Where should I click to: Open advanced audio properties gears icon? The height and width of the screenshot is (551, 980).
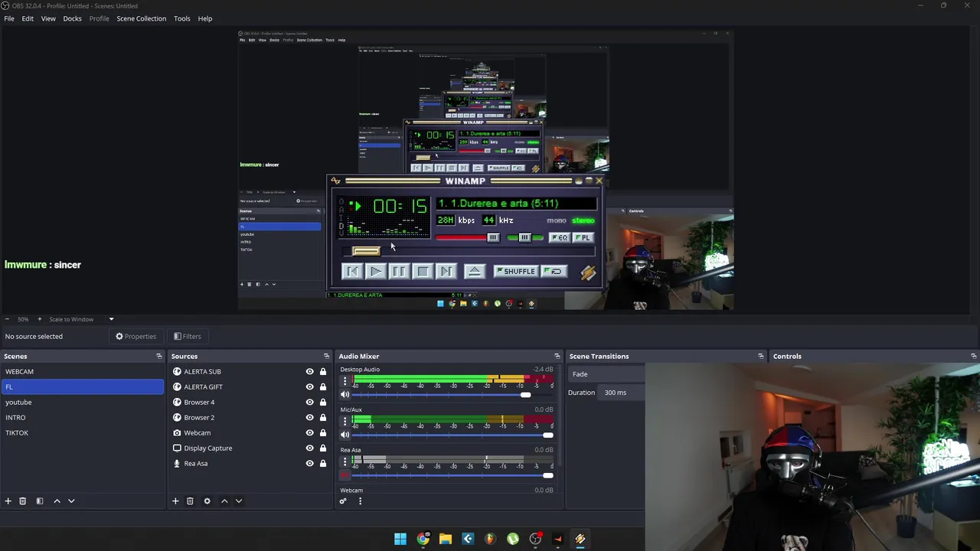pos(343,501)
